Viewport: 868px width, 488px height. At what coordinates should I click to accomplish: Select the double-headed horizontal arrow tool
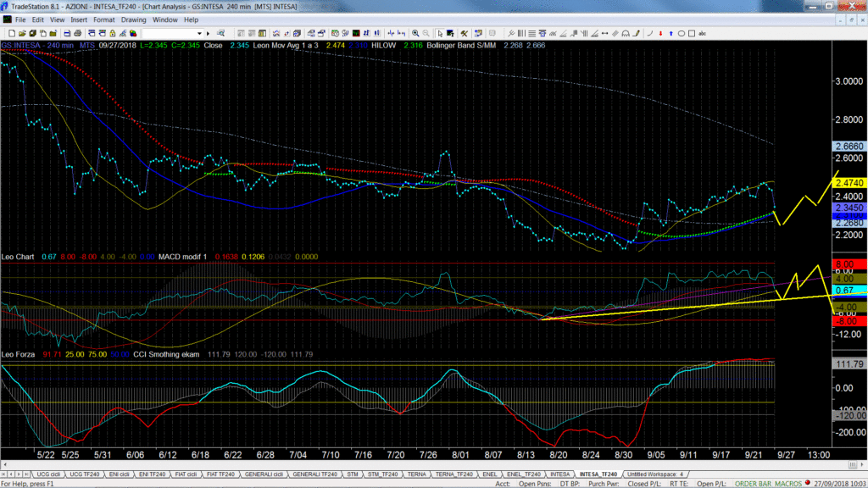point(605,34)
